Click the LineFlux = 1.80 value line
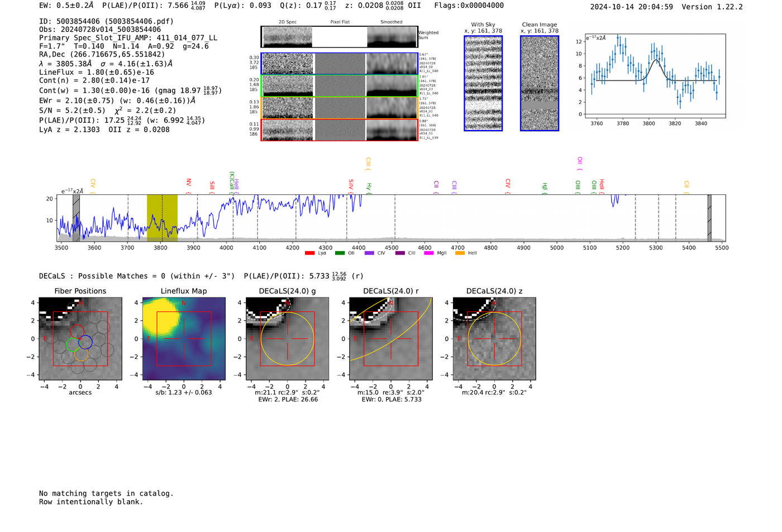 coord(97,72)
